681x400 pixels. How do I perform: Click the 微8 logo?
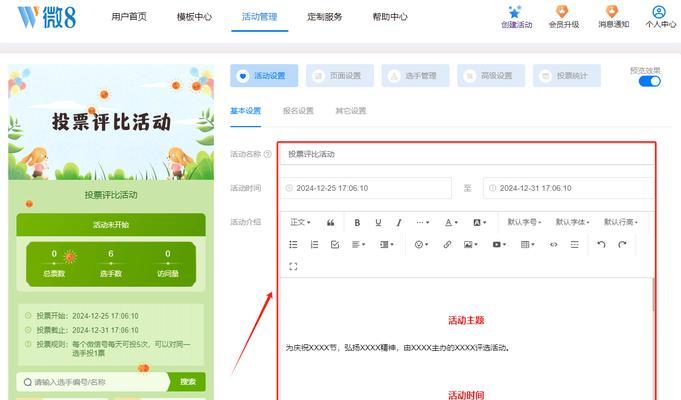(x=47, y=17)
